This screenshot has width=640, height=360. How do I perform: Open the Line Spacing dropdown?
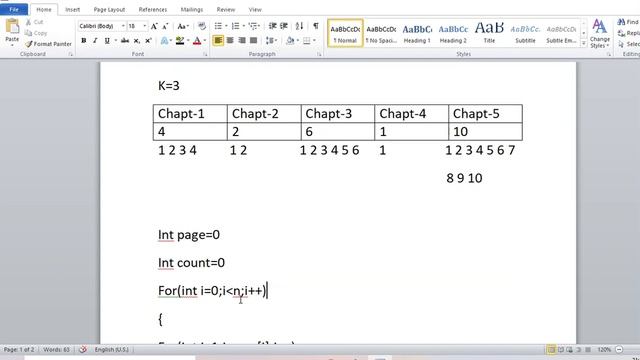click(271, 40)
